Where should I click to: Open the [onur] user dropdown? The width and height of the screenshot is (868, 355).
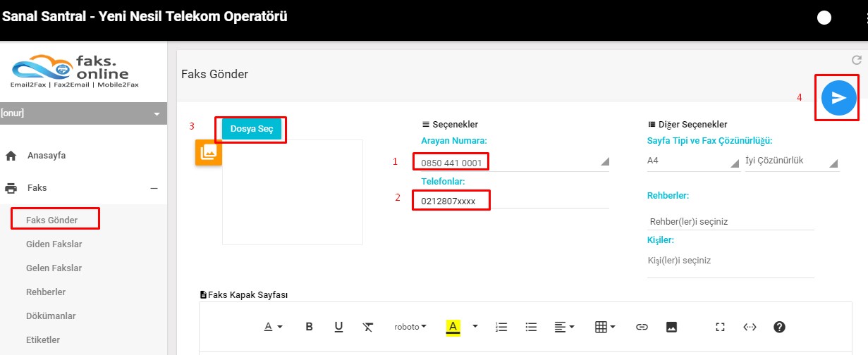point(83,113)
